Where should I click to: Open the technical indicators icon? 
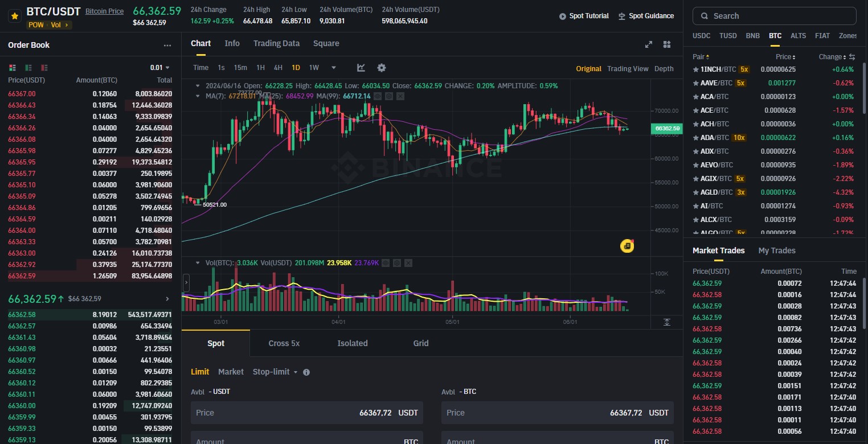(x=361, y=68)
